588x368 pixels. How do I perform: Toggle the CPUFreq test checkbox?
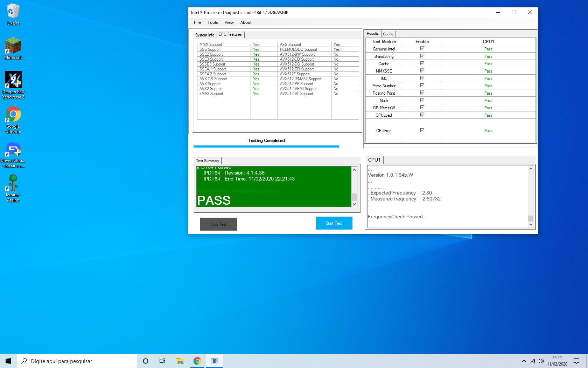pyautogui.click(x=422, y=130)
